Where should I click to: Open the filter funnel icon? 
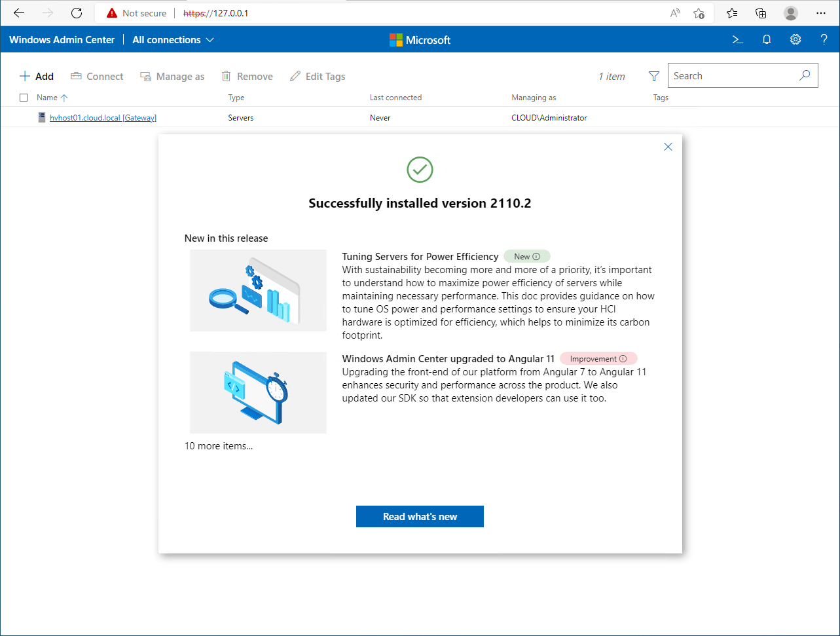coord(654,76)
